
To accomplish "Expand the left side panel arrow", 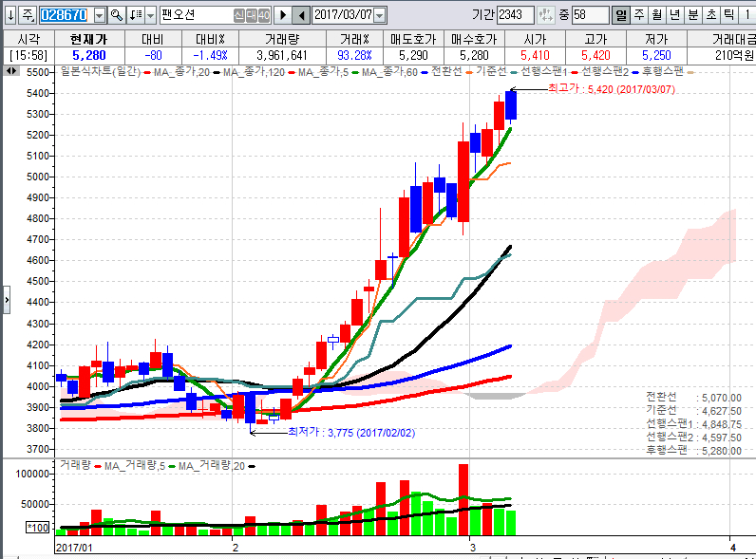I will click(6, 299).
